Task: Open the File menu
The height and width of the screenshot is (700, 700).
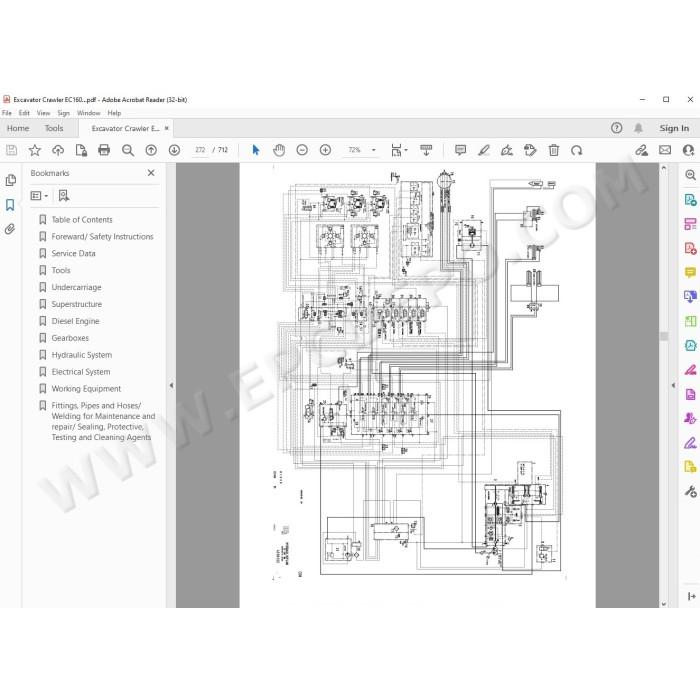Action: (x=7, y=113)
